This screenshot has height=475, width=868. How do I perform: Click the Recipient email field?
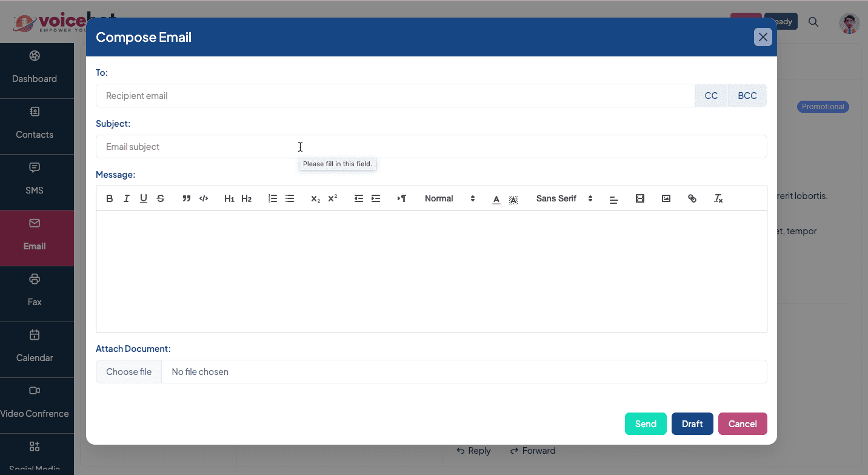[x=395, y=96]
